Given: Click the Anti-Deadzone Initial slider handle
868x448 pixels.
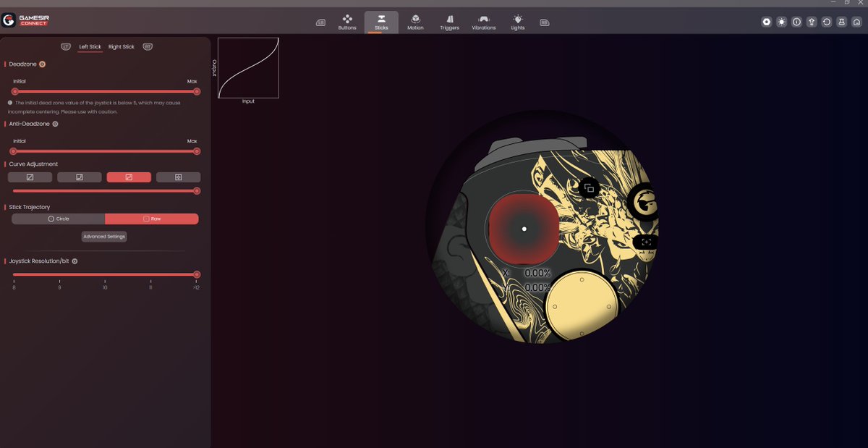Looking at the screenshot, I should [13, 151].
